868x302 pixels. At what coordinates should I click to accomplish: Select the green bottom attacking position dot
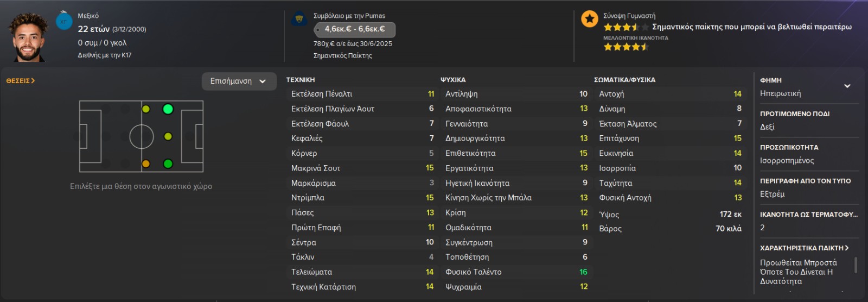click(168, 163)
